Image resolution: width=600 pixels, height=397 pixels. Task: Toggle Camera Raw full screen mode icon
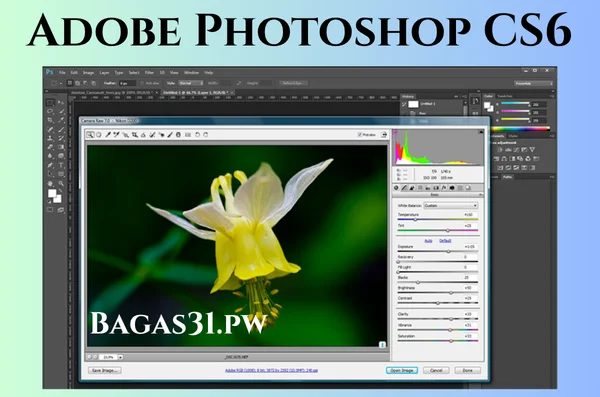pyautogui.click(x=384, y=135)
